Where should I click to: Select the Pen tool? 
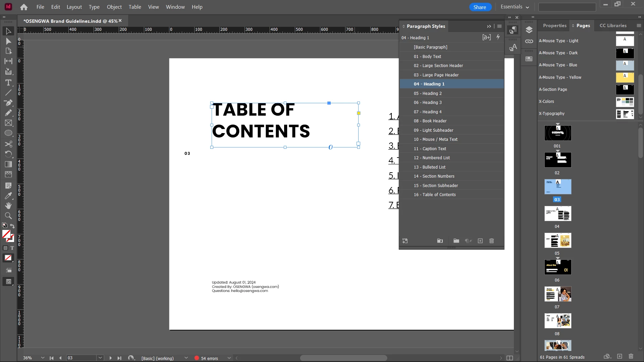coord(8,103)
